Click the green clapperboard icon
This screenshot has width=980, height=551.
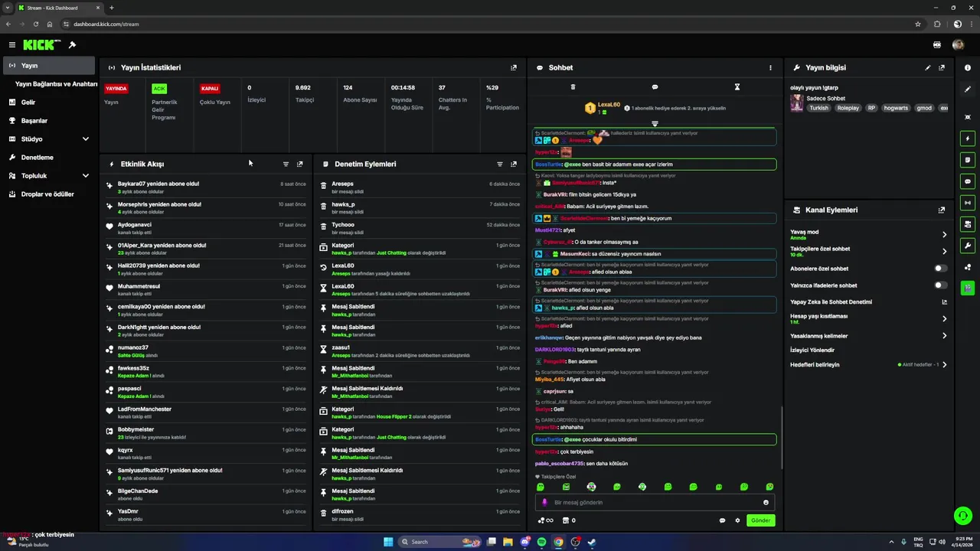coord(969,288)
